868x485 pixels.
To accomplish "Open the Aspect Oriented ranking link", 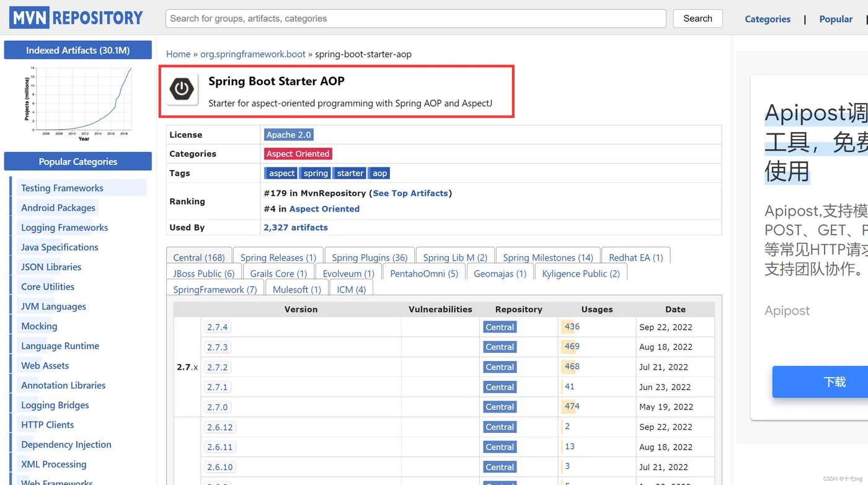I will pyautogui.click(x=324, y=209).
